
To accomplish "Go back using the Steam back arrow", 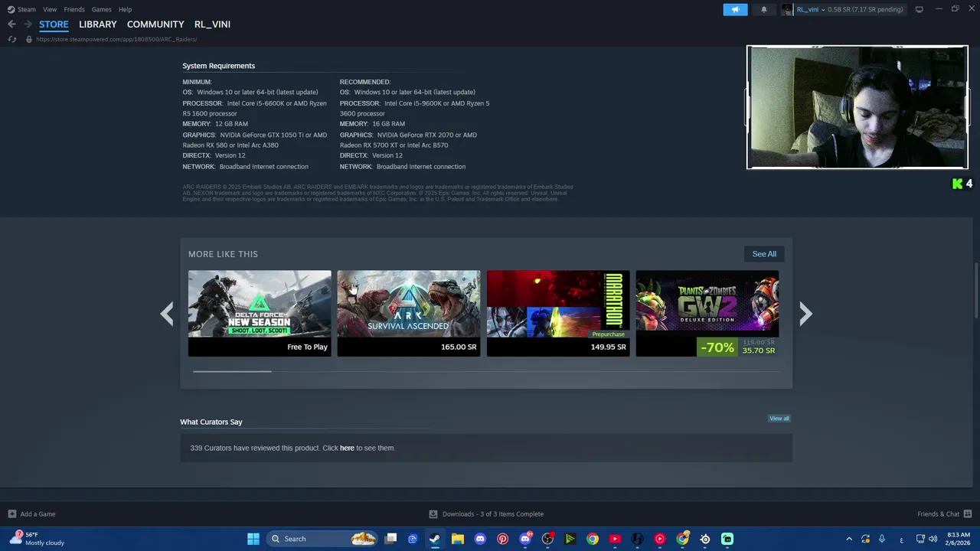I will (x=11, y=24).
